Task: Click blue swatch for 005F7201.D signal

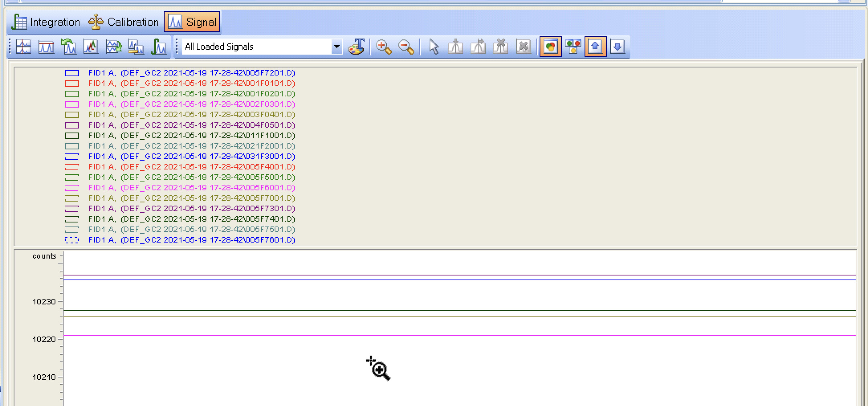Action: coord(72,73)
